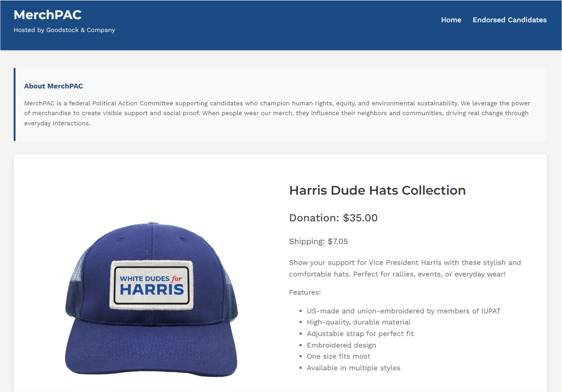Image resolution: width=562 pixels, height=392 pixels.
Task: Click the Available in multiple styles bullet
Action: (353, 367)
